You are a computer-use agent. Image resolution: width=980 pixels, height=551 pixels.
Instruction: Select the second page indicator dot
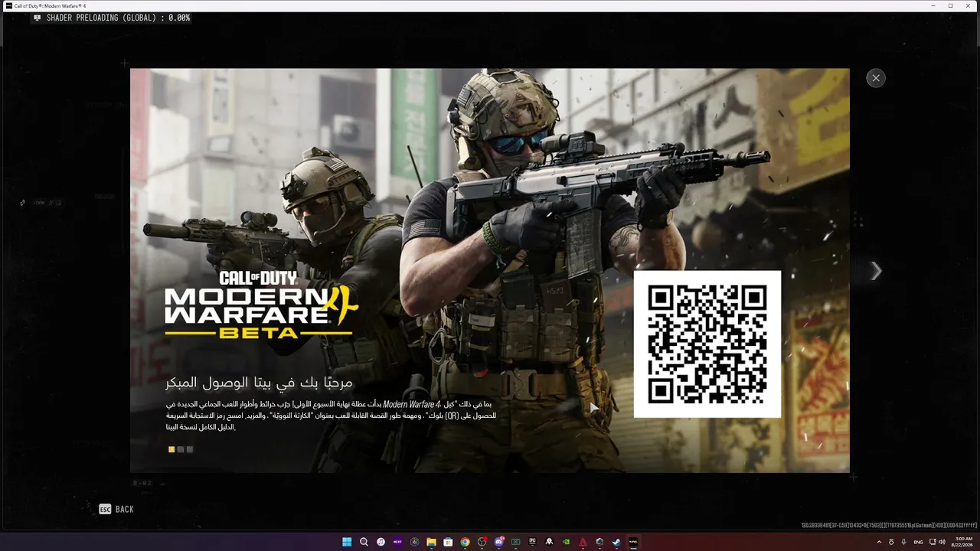point(181,449)
